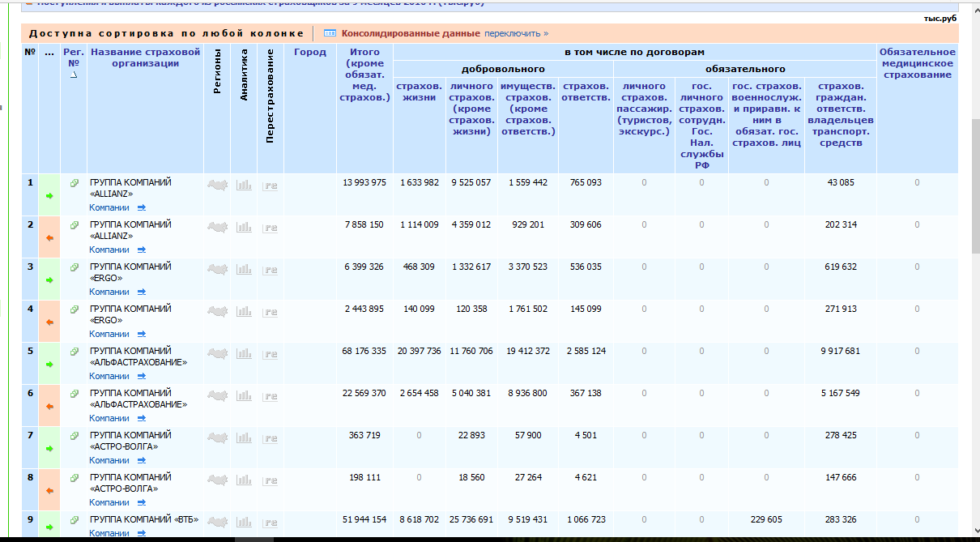Open Компании link in row 9
Screen dimensions: 980x542
coord(109,533)
